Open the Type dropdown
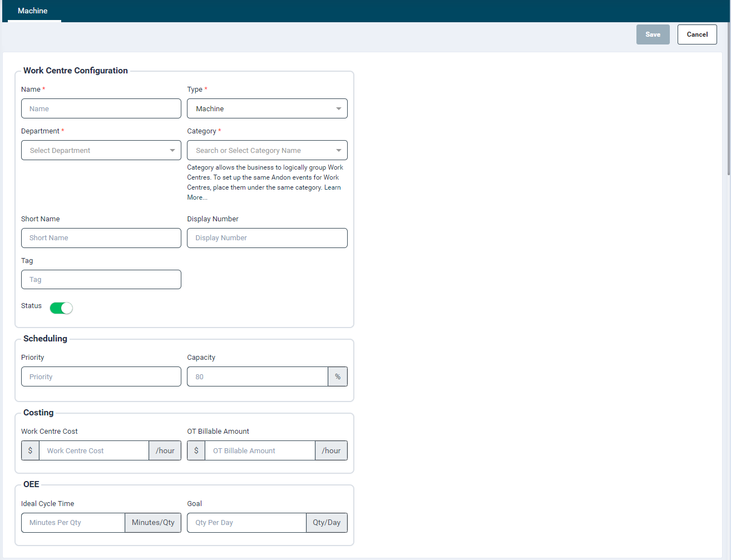Image resolution: width=731 pixels, height=560 pixels. pos(267,109)
